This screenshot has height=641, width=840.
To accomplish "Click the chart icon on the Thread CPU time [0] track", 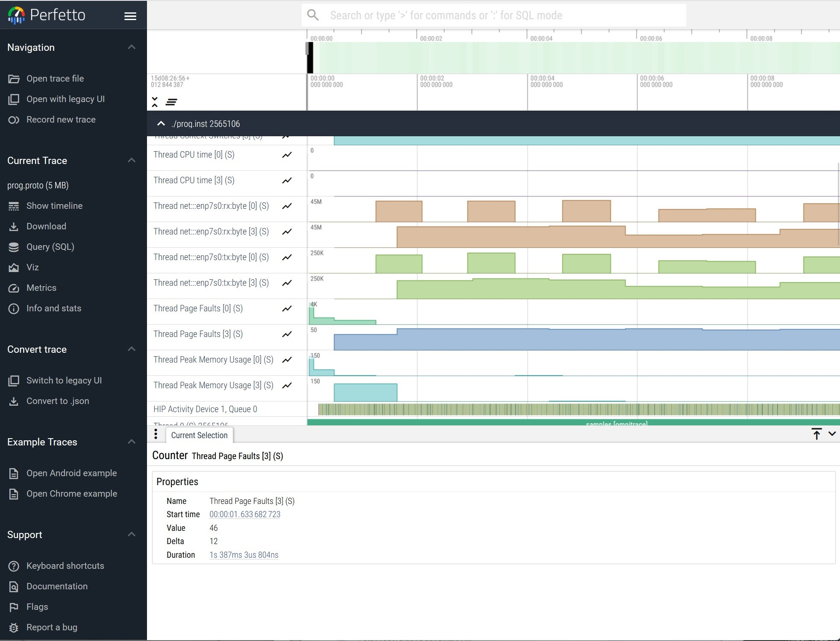I will pos(287,155).
